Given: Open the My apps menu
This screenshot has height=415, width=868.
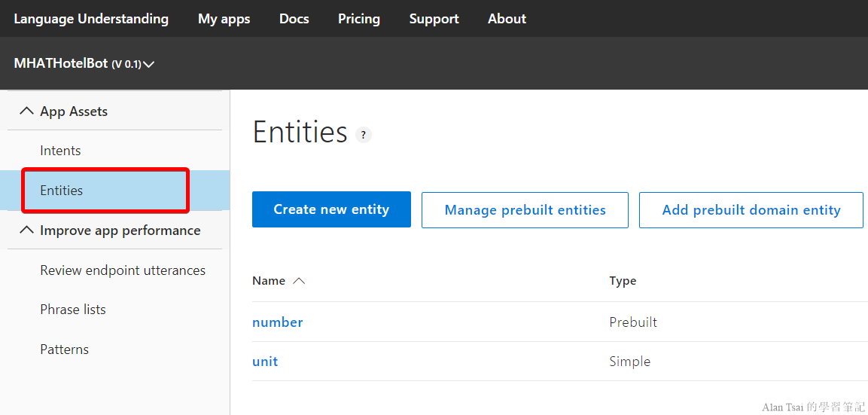Looking at the screenshot, I should (x=224, y=19).
